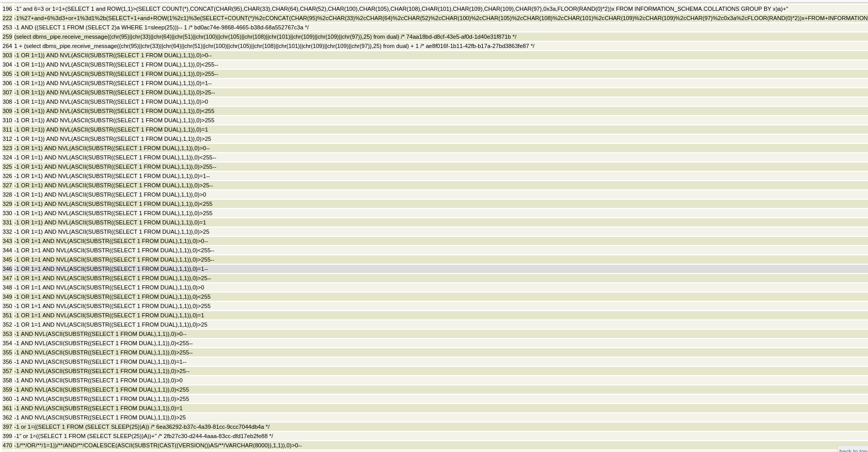Select row 350 'OR 1=1 AND' payload >255

112,306
